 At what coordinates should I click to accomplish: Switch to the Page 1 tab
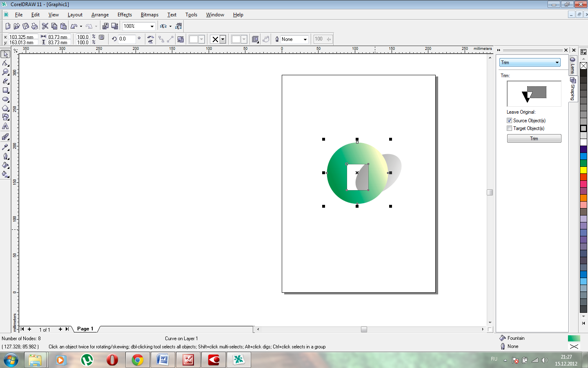tap(85, 329)
